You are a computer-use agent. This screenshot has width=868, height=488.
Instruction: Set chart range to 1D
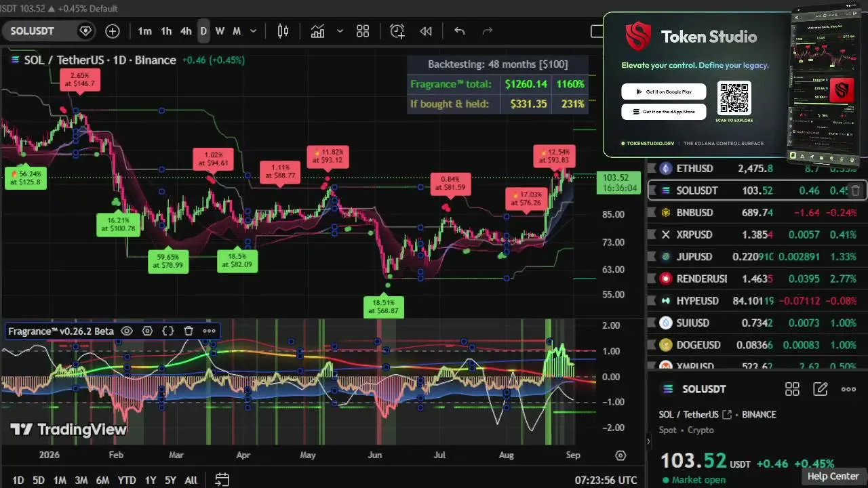18,480
